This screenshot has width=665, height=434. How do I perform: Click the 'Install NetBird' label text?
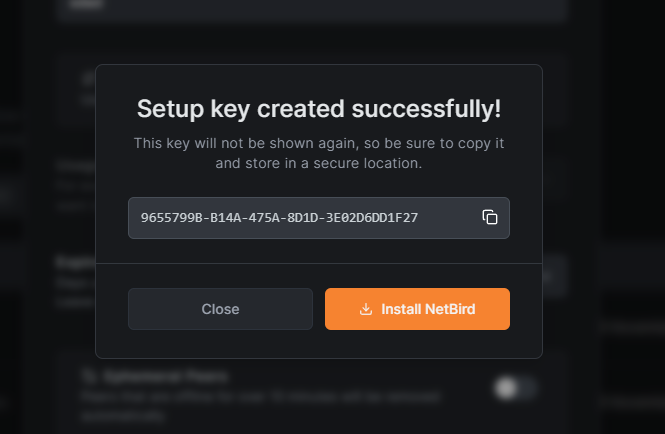(428, 309)
